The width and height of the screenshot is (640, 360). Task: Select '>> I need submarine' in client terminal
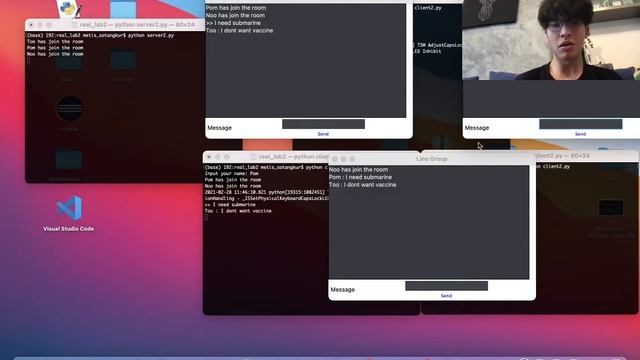[x=230, y=204]
